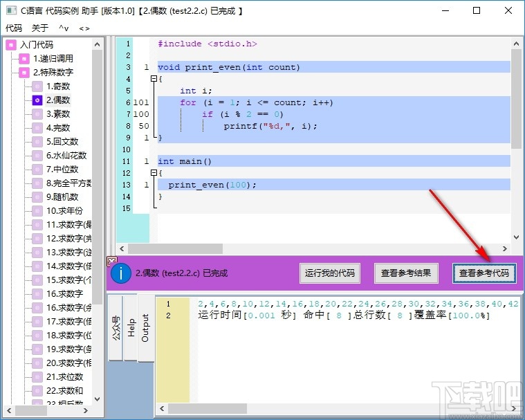525x420 pixels.
Task: Click code editor horizontal scroll right arrow
Action: point(504,249)
